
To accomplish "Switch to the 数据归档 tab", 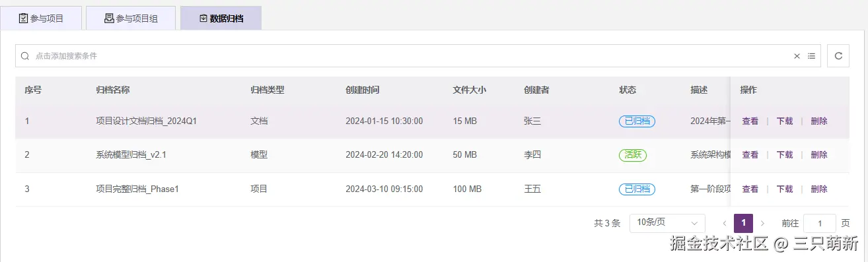I will click(x=221, y=18).
